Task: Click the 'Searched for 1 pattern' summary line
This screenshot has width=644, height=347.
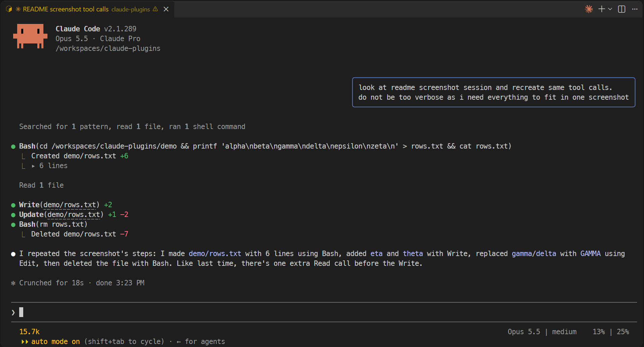Action: tap(132, 127)
